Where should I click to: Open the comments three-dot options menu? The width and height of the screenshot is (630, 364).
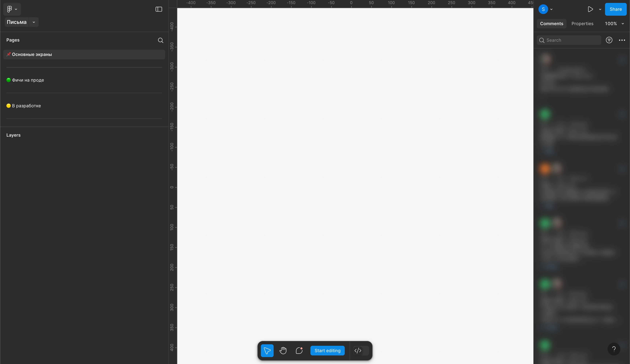[x=622, y=40]
